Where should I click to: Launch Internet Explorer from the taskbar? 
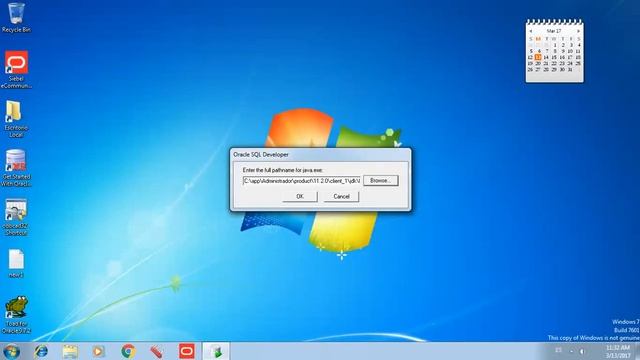pyautogui.click(x=41, y=351)
